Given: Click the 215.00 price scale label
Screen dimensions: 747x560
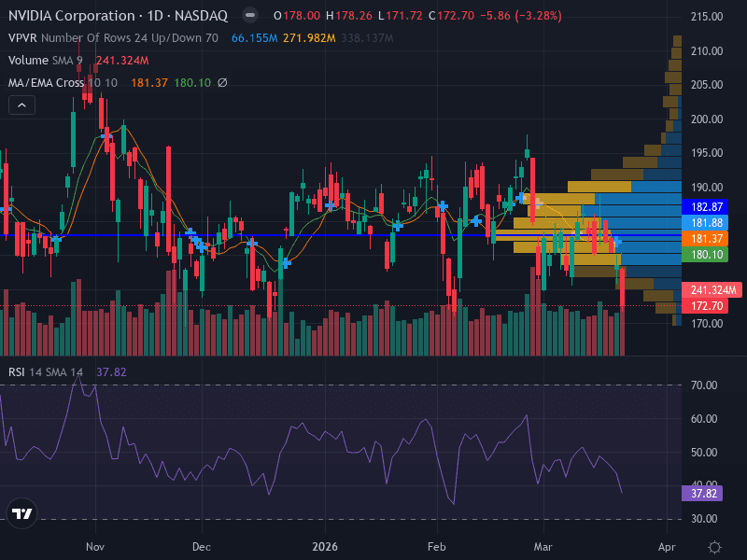Looking at the screenshot, I should (x=707, y=17).
